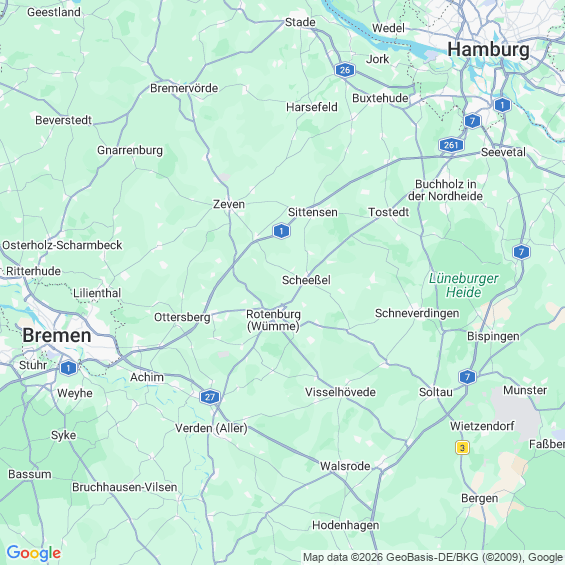Click the Osterholz-Scharmbeck town label

(x=62, y=245)
